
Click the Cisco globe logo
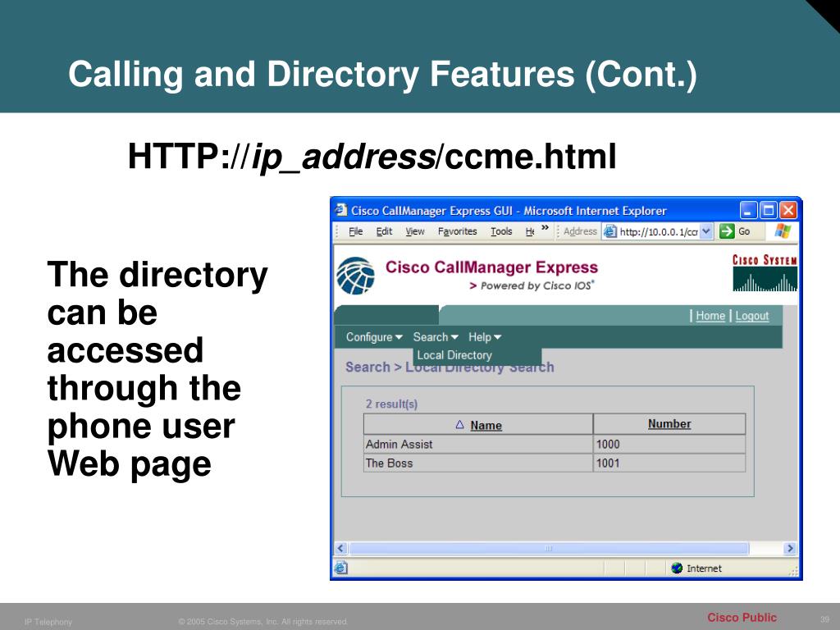[x=356, y=276]
